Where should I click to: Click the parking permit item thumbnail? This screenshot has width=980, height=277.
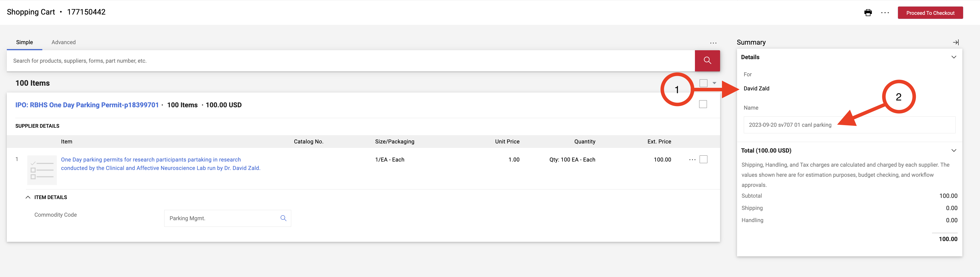(42, 170)
